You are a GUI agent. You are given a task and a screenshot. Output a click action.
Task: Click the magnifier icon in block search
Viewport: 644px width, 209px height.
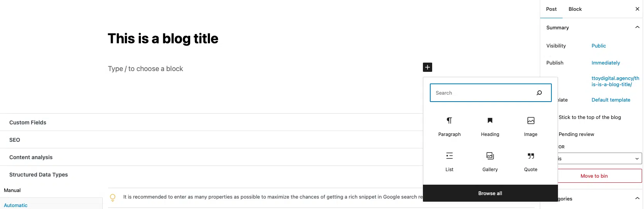pyautogui.click(x=539, y=93)
